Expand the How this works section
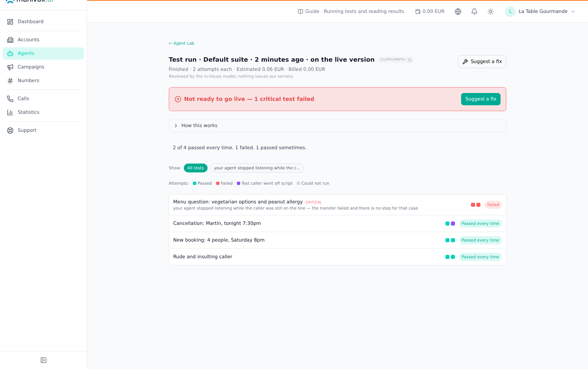The width and height of the screenshot is (588, 369). tap(338, 126)
